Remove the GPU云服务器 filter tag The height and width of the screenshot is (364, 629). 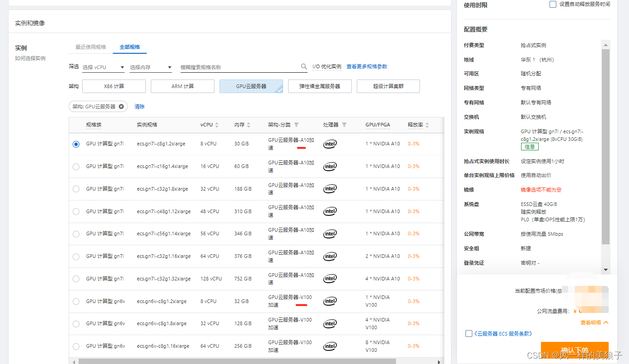[121, 107]
